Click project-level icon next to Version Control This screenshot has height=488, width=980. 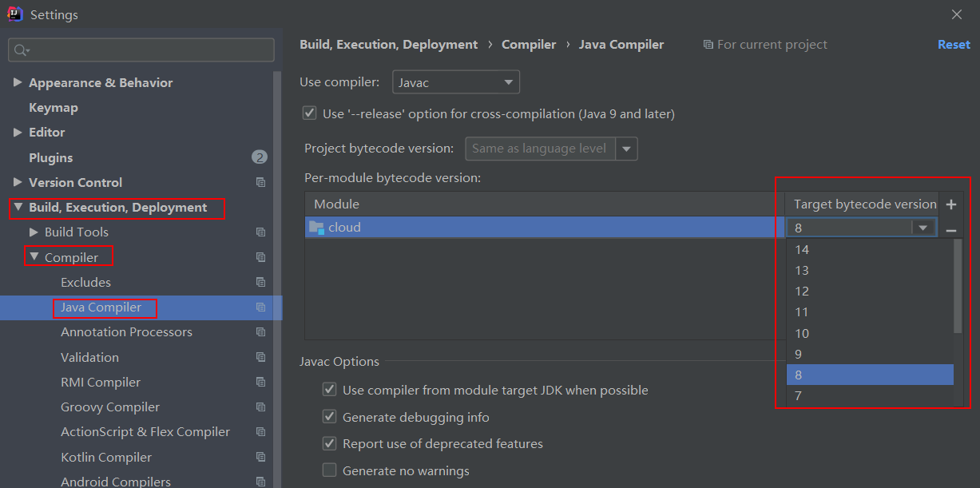(260, 182)
